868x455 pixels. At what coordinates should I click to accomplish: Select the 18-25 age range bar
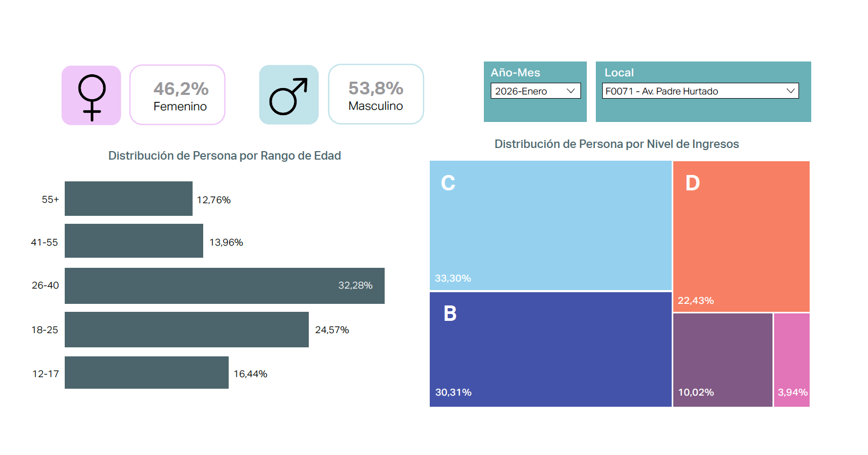(186, 329)
